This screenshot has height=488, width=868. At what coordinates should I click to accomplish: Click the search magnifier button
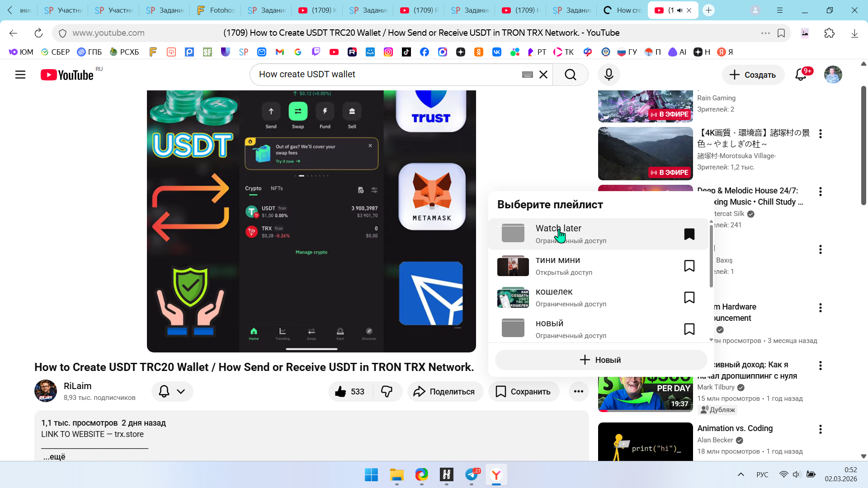click(571, 75)
